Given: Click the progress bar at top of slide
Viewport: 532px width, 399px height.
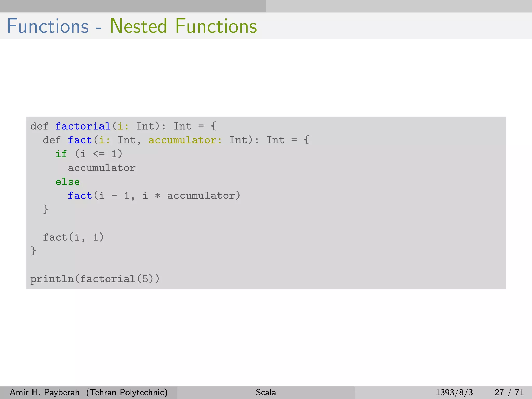Looking at the screenshot, I should (x=266, y=6).
